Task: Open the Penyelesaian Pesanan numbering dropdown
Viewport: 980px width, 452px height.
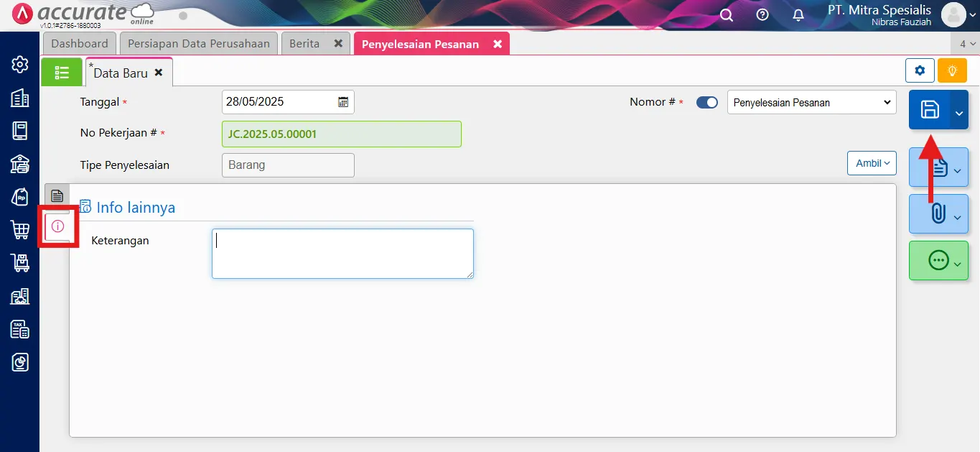Action: 812,103
